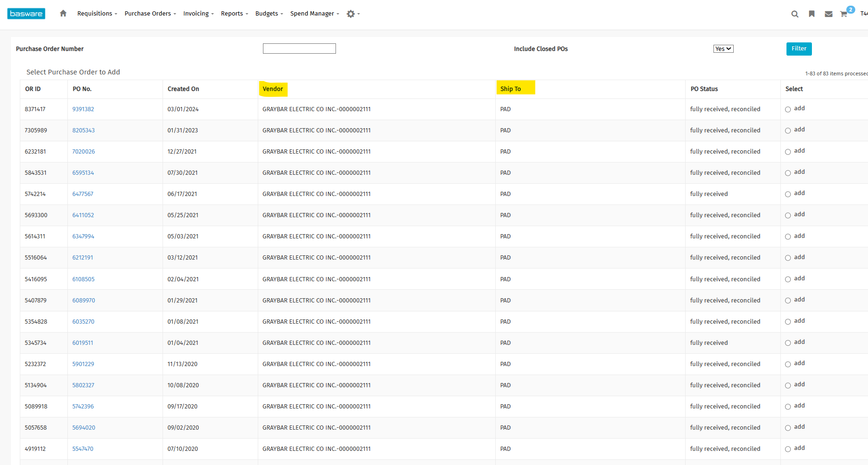Click the PO Status column header

[704, 89]
